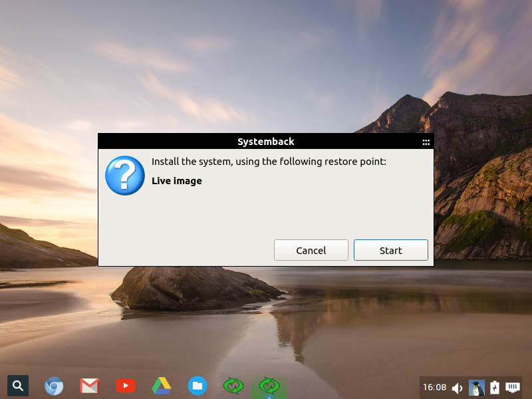The width and height of the screenshot is (532, 399).
Task: Click the Systemback title bar text
Action: tap(265, 142)
